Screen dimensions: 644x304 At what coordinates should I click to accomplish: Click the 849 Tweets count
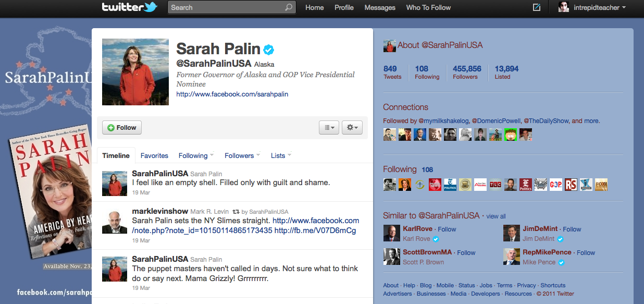(x=392, y=72)
